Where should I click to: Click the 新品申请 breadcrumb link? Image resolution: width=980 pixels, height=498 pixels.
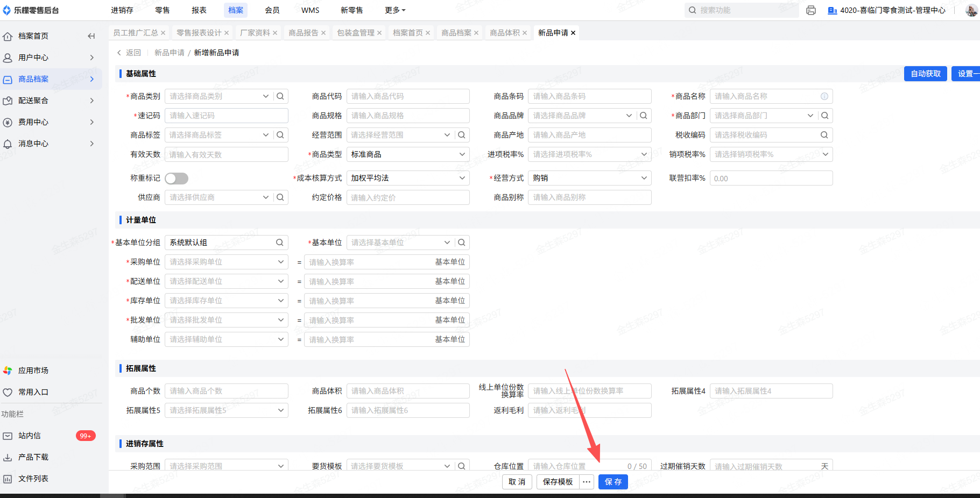click(170, 53)
